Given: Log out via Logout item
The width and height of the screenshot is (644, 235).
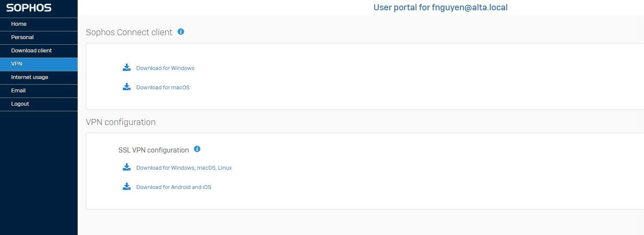Looking at the screenshot, I should [39, 104].
